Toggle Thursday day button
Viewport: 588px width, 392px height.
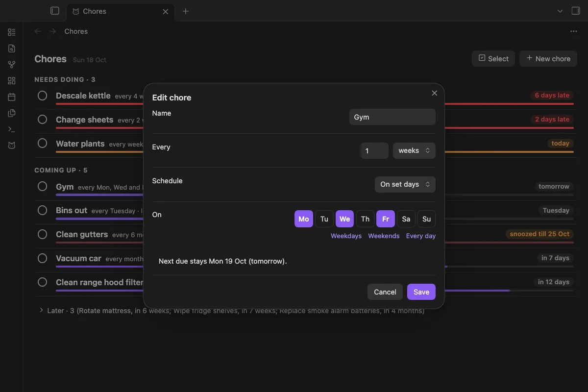[x=365, y=219]
